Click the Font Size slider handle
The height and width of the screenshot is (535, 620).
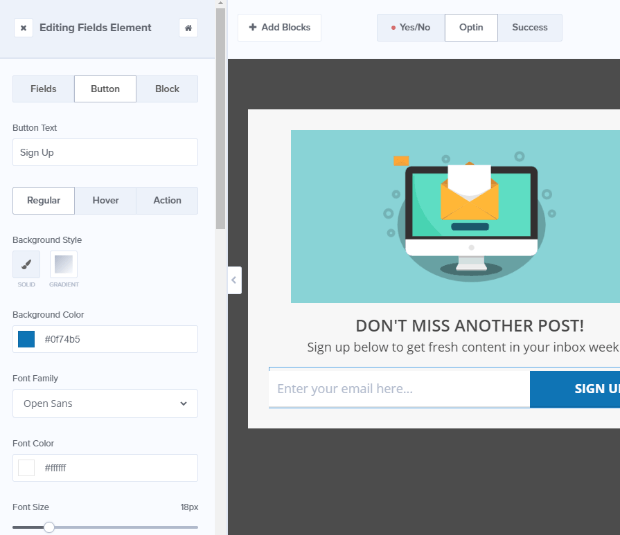(49, 527)
